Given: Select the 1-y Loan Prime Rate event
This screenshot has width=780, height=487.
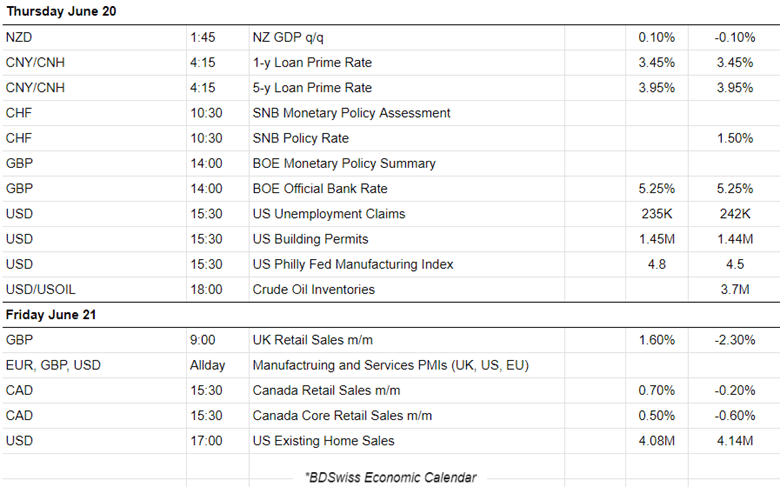Looking at the screenshot, I should tap(312, 63).
